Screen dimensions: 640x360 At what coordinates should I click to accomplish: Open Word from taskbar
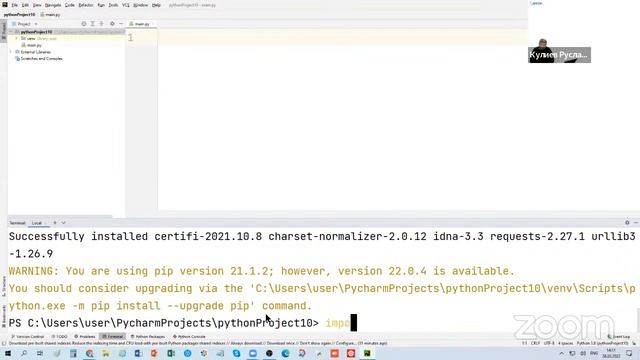tap(138, 353)
